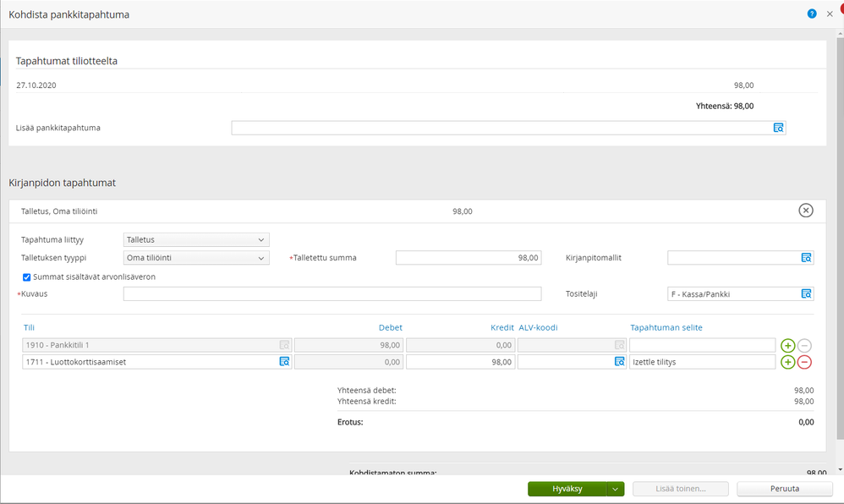Click the vertical scrollbar thumb

click(840, 238)
